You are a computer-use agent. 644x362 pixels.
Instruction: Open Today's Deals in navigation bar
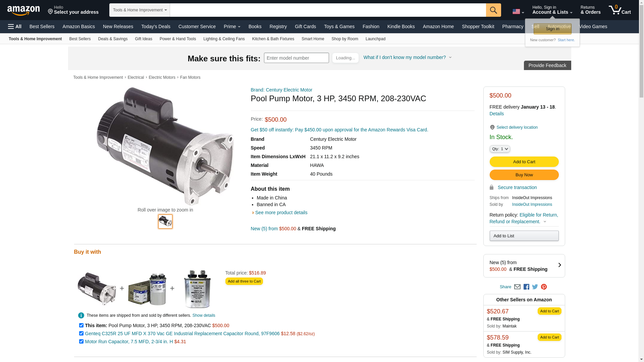[156, 26]
